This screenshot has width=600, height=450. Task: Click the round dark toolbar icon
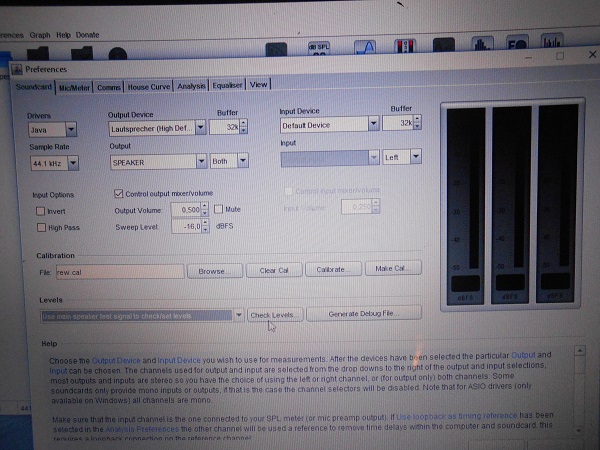(x=117, y=54)
